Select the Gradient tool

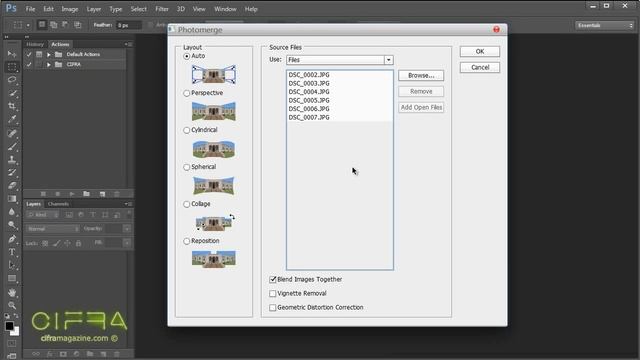click(12, 199)
